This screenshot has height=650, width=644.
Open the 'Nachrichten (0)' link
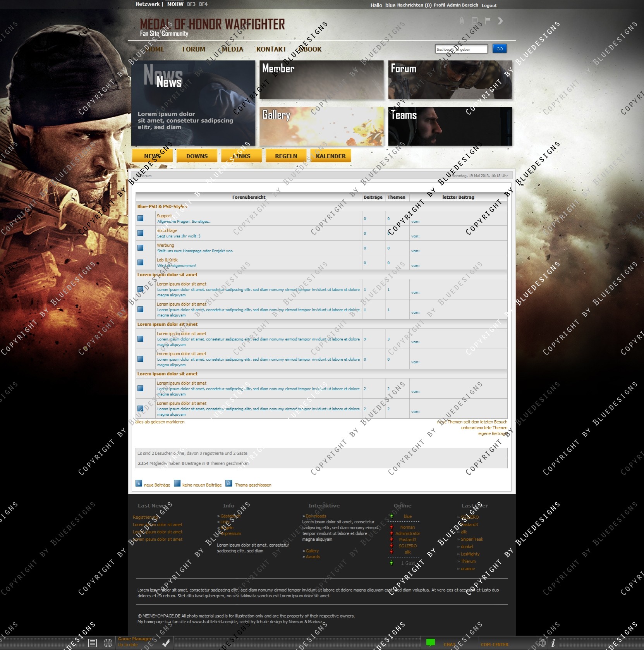click(414, 5)
